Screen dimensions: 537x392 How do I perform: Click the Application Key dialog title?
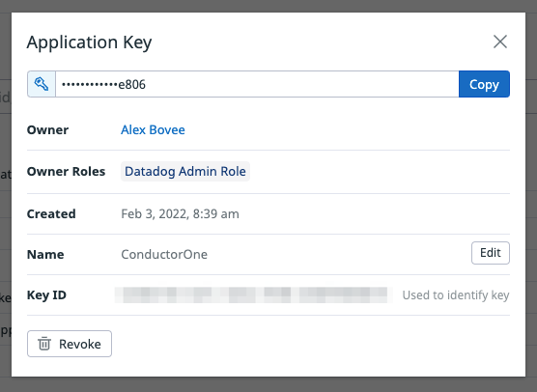click(90, 42)
